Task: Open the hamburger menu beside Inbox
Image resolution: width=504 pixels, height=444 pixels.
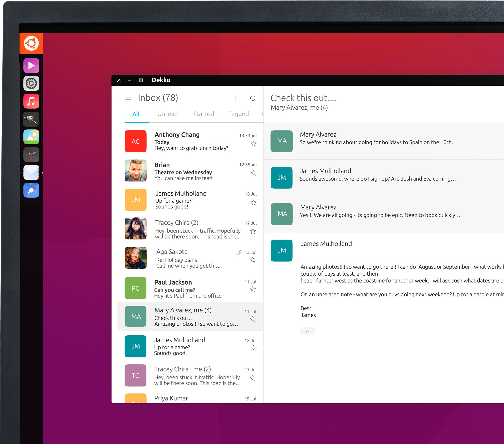Action: tap(128, 98)
